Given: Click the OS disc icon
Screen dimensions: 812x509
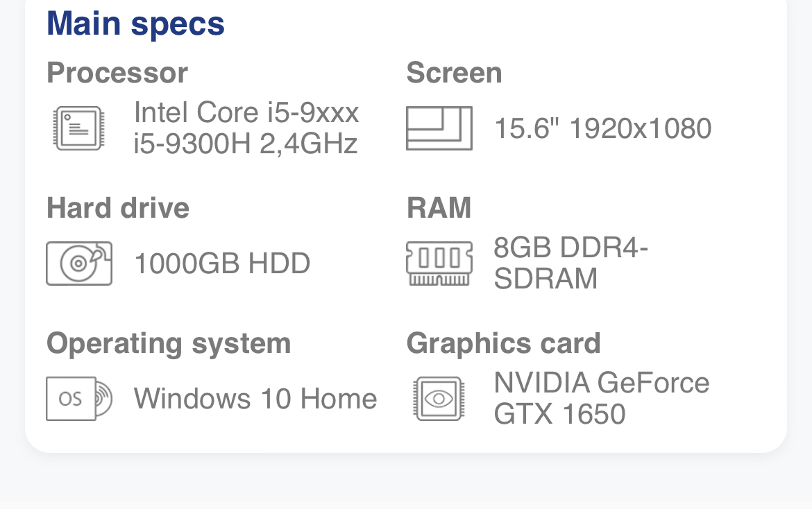Looking at the screenshot, I should (78, 398).
